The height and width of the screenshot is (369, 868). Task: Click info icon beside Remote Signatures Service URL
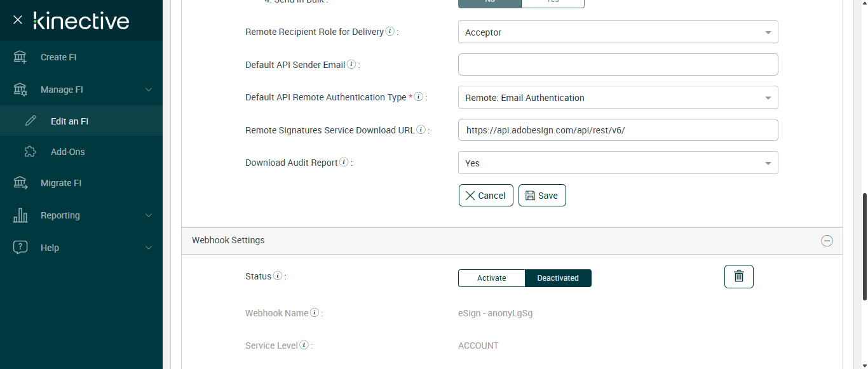click(421, 130)
